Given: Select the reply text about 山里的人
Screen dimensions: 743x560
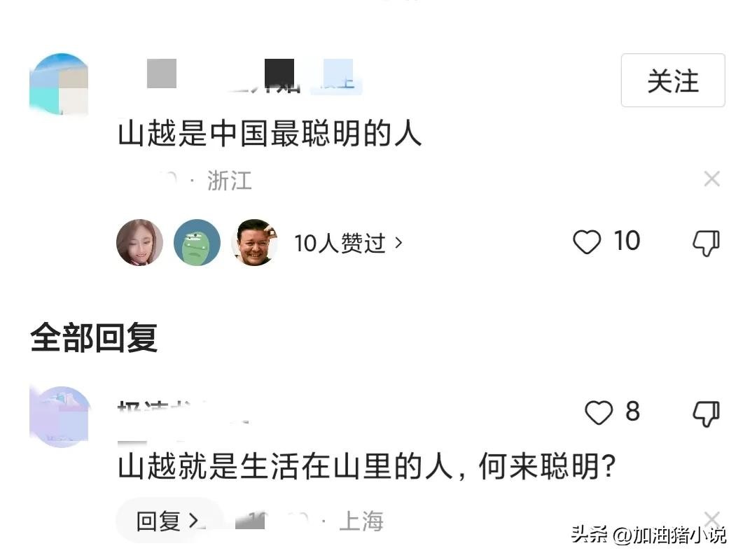Looking at the screenshot, I should coord(366,467).
